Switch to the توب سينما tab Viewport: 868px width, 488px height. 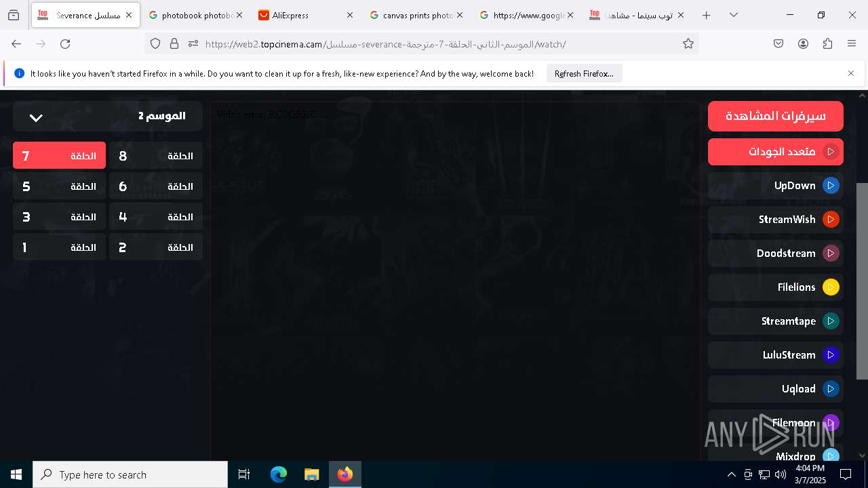tap(636, 15)
